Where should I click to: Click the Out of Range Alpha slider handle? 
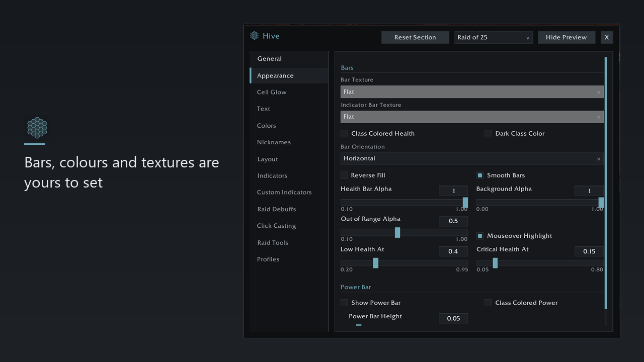click(x=397, y=232)
